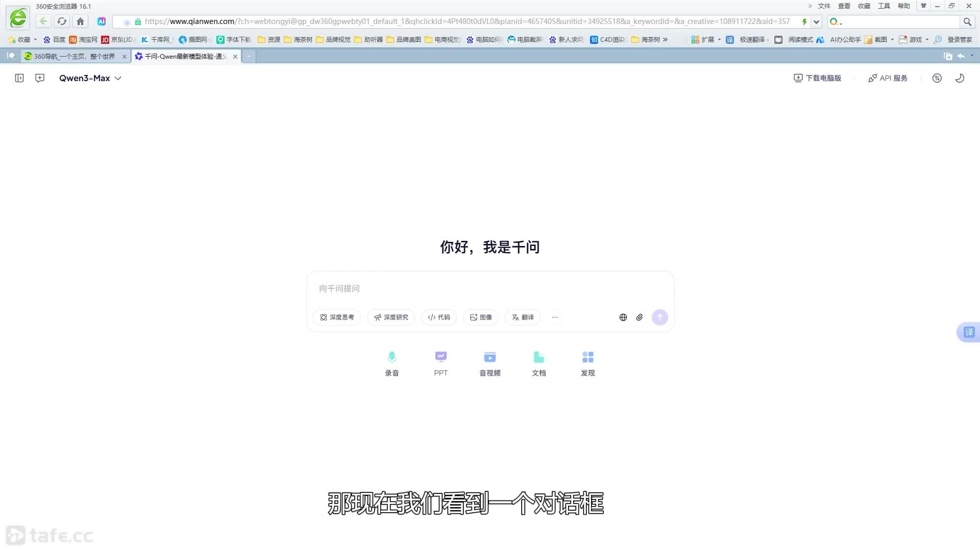Viewport: 980px width, 551px height.
Task: Select the 图像 option
Action: (x=481, y=317)
